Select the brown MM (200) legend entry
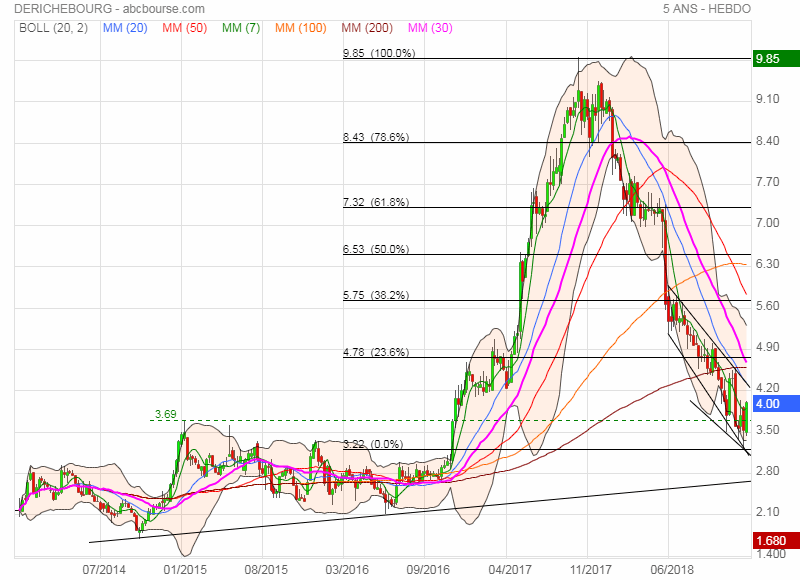800x580 pixels. (367, 28)
